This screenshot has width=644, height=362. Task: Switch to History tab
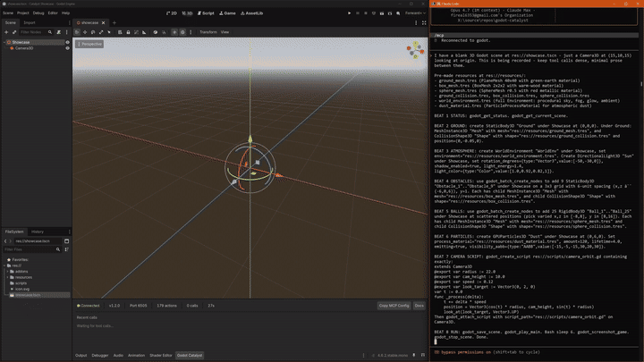click(38, 232)
